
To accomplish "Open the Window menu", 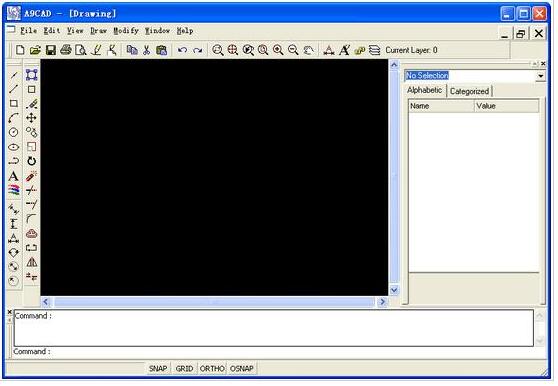I will (157, 31).
